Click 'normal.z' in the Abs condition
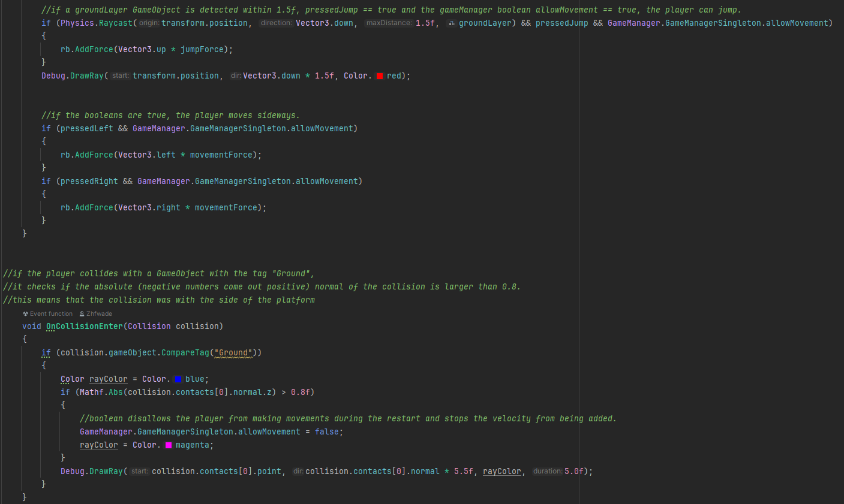The image size is (844, 504). click(253, 392)
